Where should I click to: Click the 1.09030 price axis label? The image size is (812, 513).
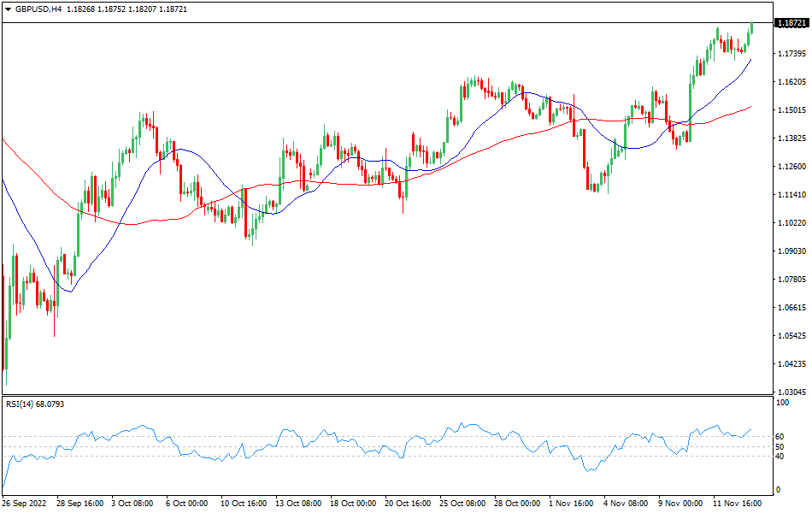pyautogui.click(x=791, y=251)
